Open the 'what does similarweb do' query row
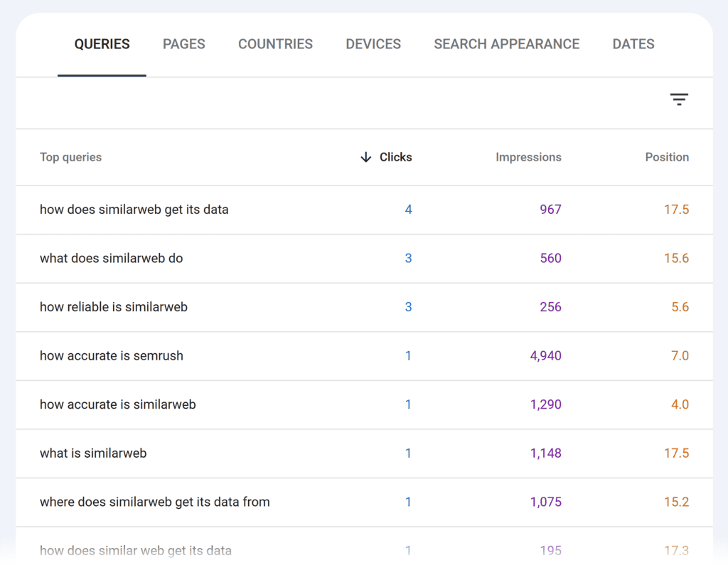Viewport: 728px width, 565px height. (112, 259)
